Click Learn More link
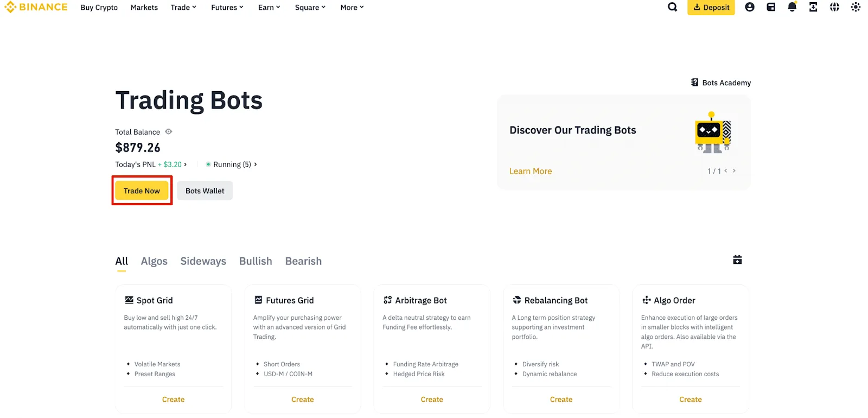Screen dimensions: 868x418 coord(531,171)
